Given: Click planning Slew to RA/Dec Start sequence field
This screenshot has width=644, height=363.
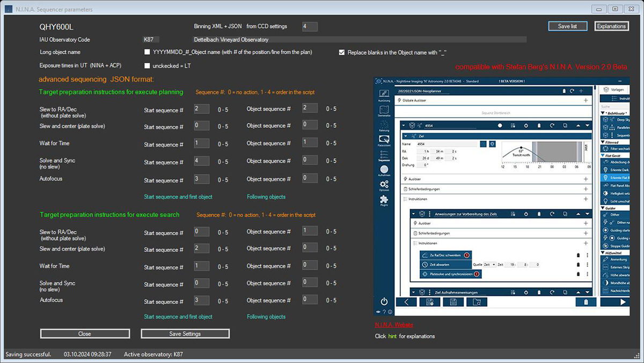Looking at the screenshot, I should click(x=202, y=109).
